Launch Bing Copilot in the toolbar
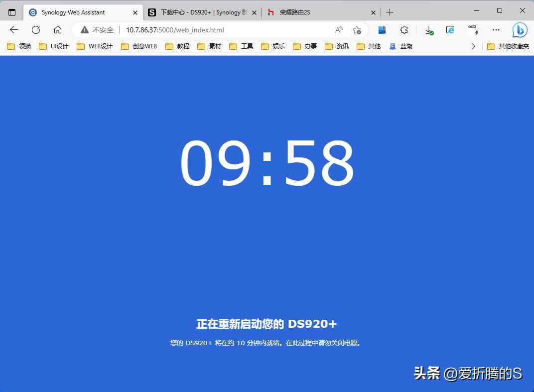Screen dimensions: 534x392 519,30
